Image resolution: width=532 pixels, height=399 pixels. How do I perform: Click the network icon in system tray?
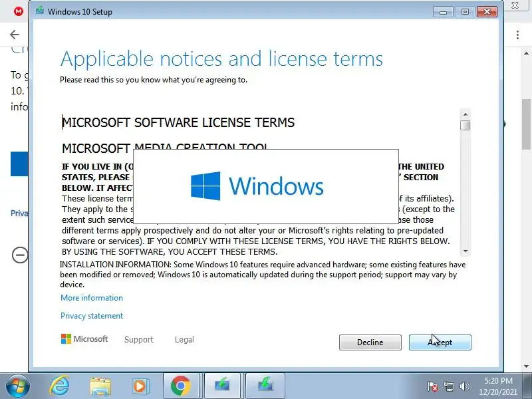coord(449,386)
